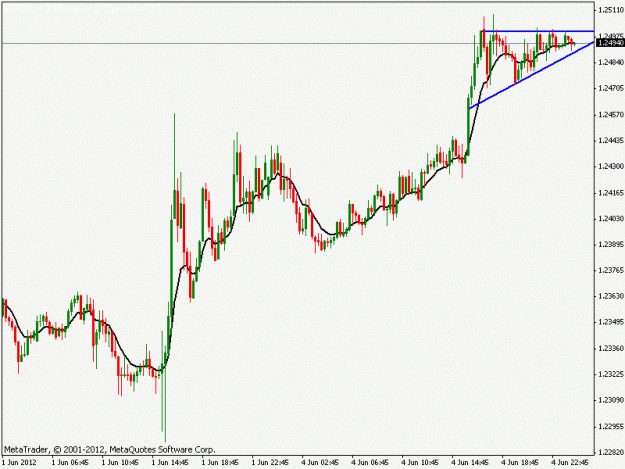Click the '4 Jun 18:45' time label
Image resolution: width=625 pixels, height=469 pixels.
[520, 463]
